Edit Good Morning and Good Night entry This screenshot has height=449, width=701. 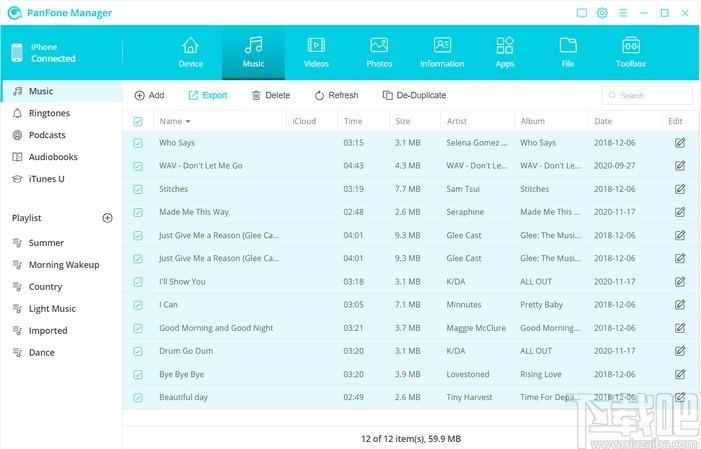(680, 328)
